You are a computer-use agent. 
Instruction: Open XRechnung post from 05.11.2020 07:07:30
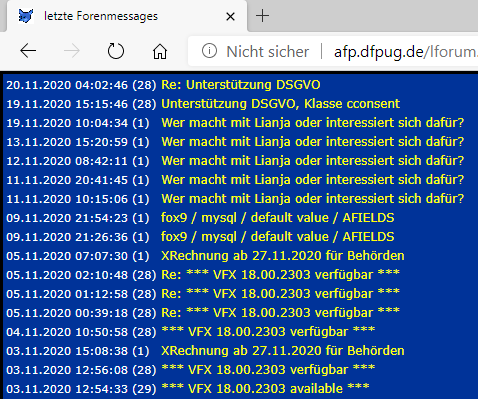283,256
